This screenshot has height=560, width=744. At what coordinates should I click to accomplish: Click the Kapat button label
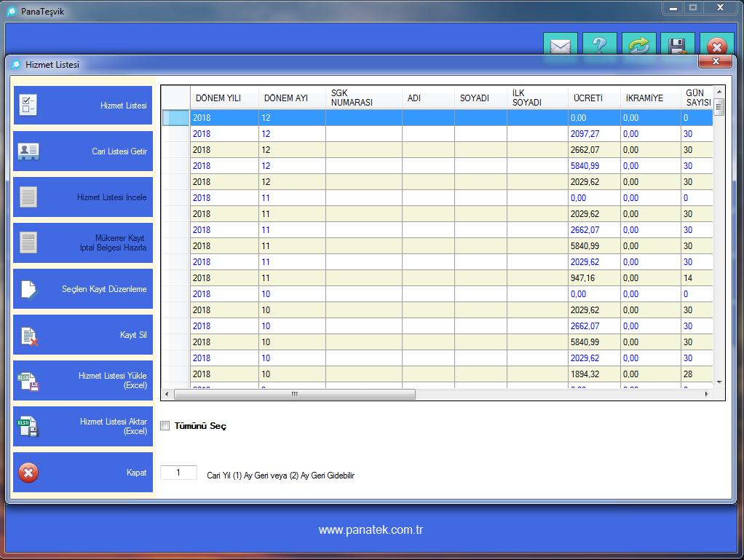pyautogui.click(x=137, y=473)
